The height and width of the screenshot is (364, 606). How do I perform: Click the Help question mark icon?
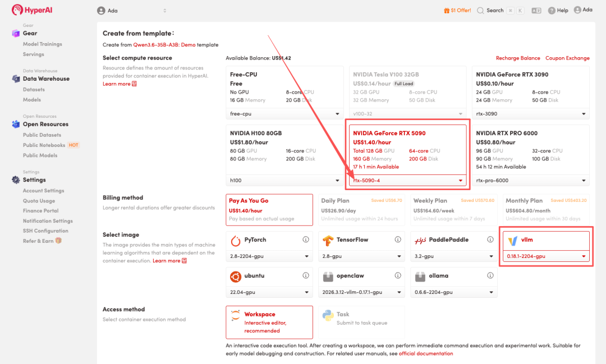(552, 11)
